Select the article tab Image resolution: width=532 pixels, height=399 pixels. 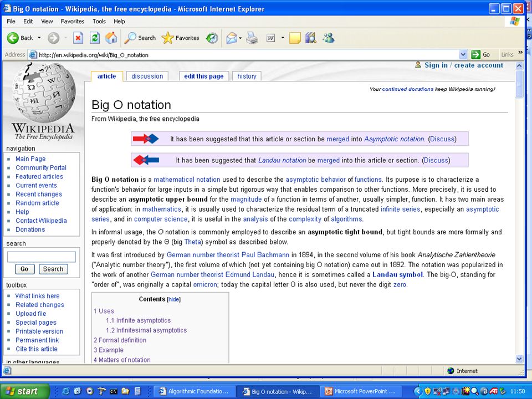click(x=106, y=76)
